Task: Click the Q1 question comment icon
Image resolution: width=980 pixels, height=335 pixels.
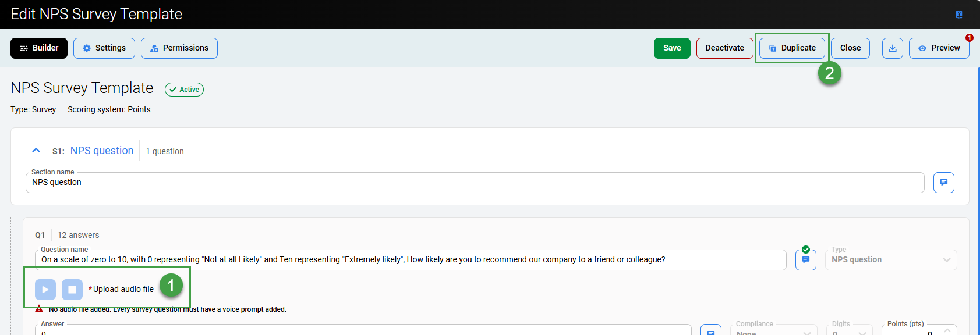Action: (x=805, y=260)
